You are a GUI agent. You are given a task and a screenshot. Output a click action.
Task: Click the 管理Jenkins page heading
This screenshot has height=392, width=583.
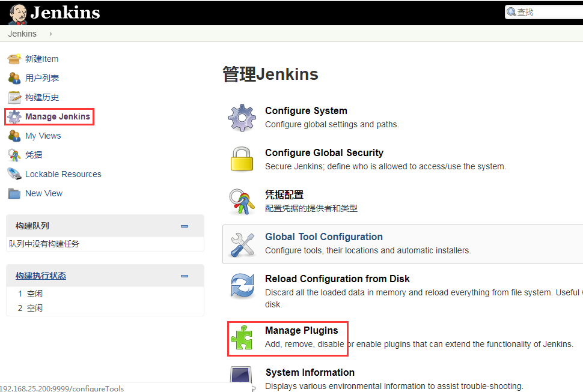[270, 74]
